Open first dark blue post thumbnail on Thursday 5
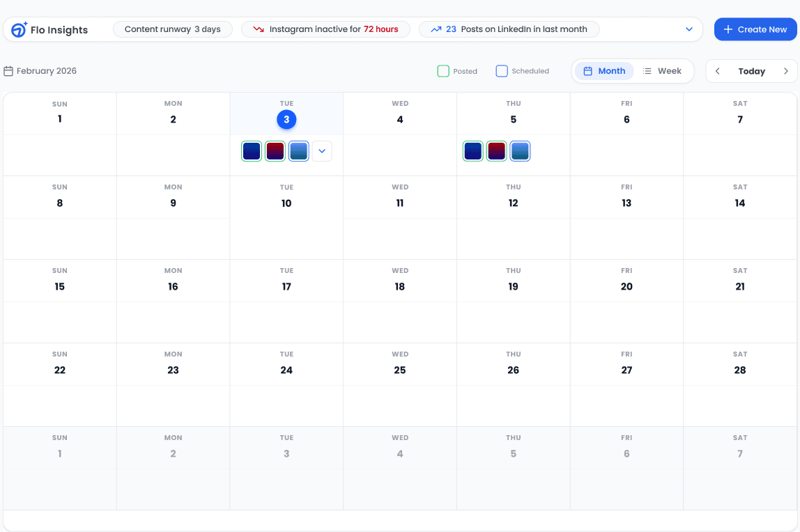The image size is (800, 532). (473, 151)
